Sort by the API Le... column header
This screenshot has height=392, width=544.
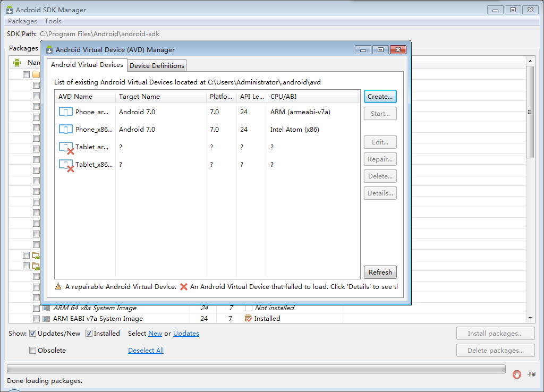(x=251, y=97)
